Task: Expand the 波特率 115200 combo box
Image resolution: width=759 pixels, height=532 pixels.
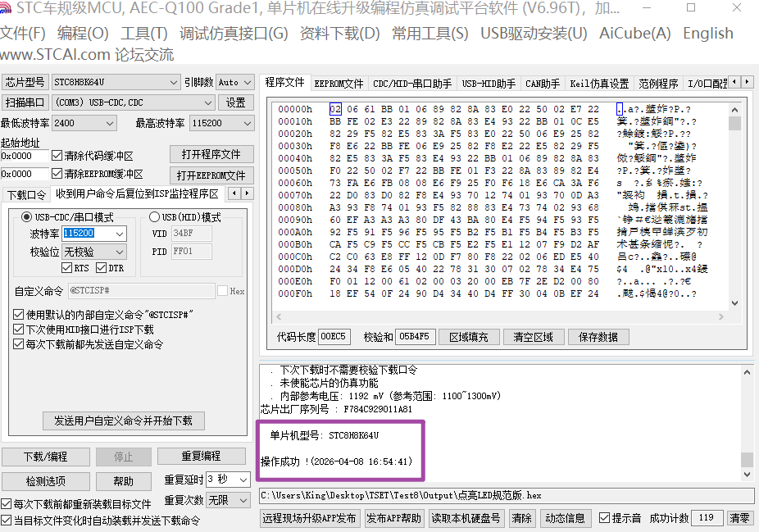Action: (120, 234)
